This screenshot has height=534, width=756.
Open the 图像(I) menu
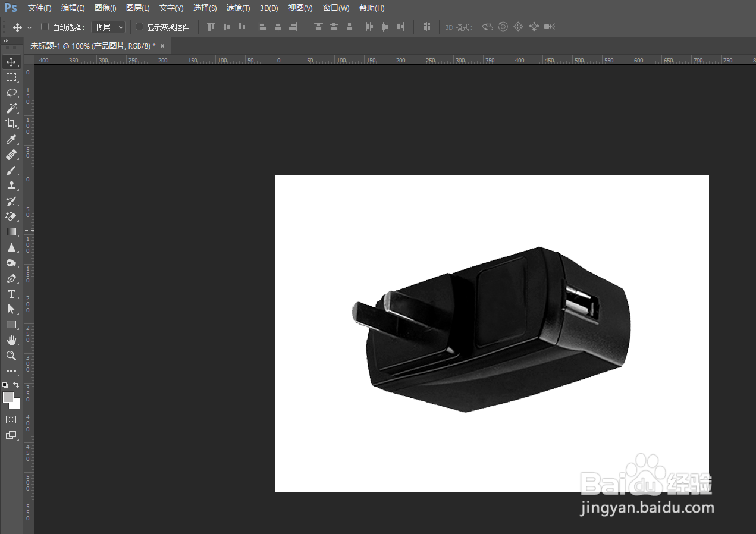coord(105,8)
